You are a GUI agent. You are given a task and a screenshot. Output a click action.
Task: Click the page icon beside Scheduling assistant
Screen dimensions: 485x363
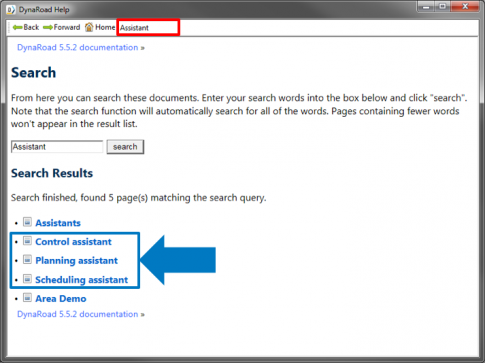pyautogui.click(x=27, y=279)
